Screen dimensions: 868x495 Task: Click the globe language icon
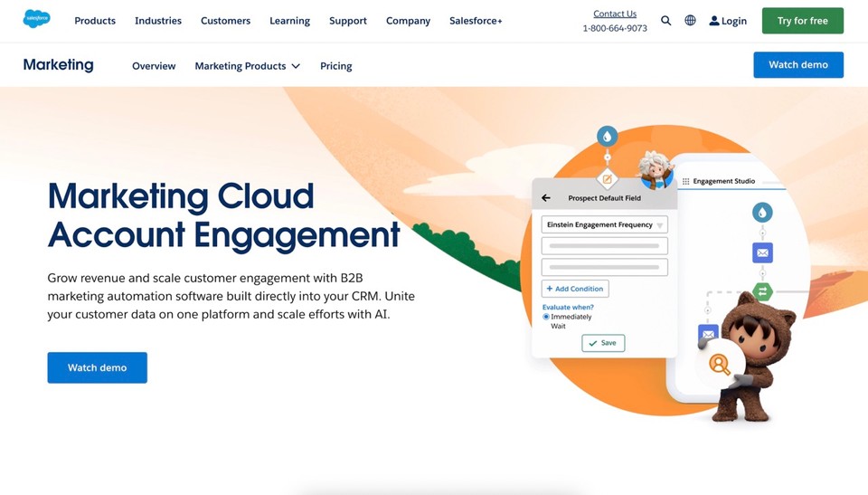pyautogui.click(x=690, y=21)
